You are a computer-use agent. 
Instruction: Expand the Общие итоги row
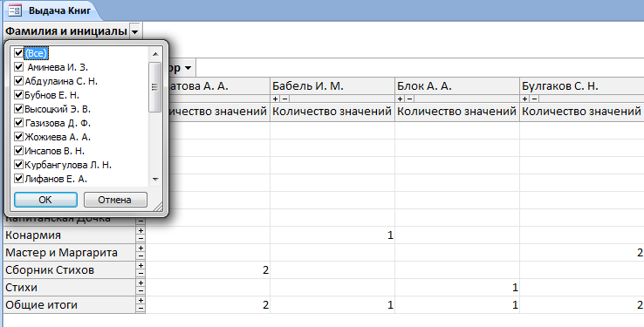click(140, 301)
